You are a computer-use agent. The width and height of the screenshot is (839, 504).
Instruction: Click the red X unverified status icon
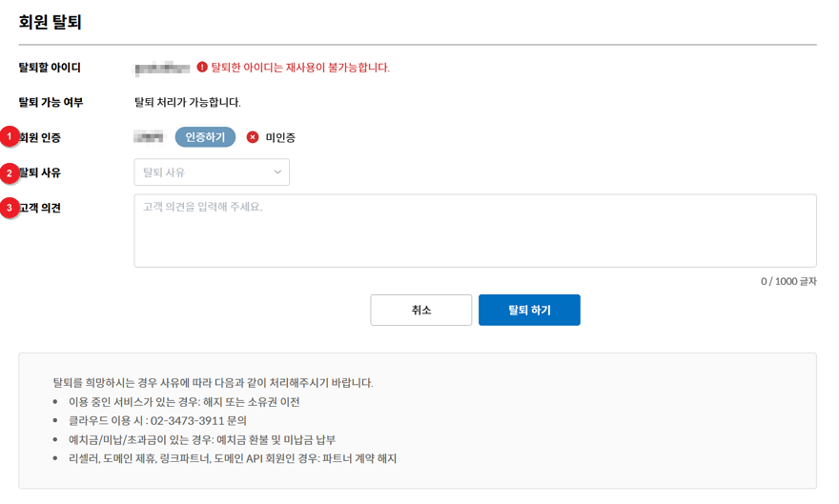coord(253,137)
